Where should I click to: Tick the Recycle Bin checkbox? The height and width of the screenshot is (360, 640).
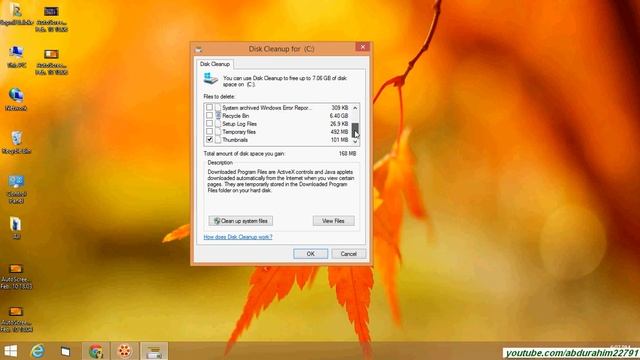209,116
